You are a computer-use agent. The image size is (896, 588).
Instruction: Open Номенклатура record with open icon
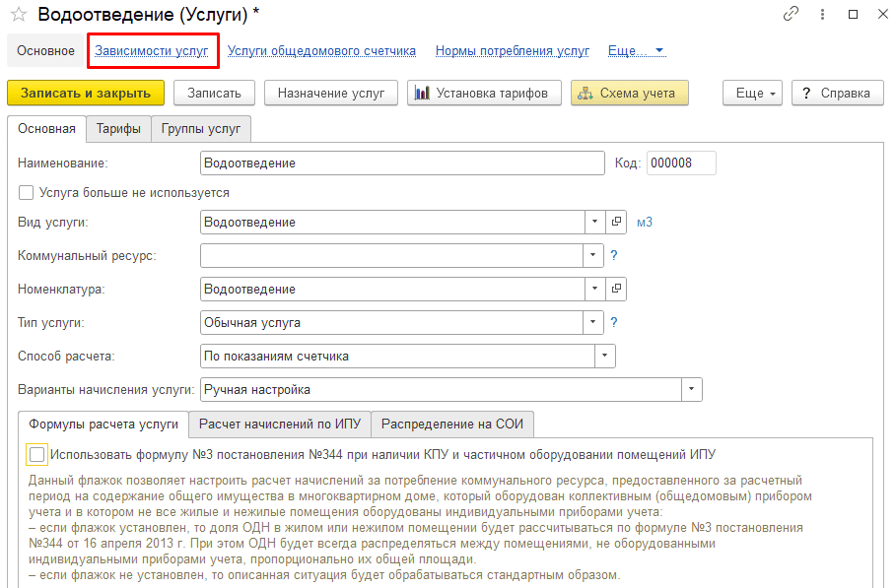(616, 289)
